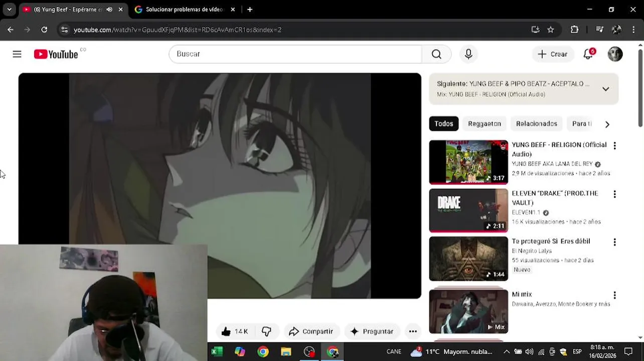Open Excel from the taskbar
This screenshot has width=644, height=361.
click(x=217, y=352)
